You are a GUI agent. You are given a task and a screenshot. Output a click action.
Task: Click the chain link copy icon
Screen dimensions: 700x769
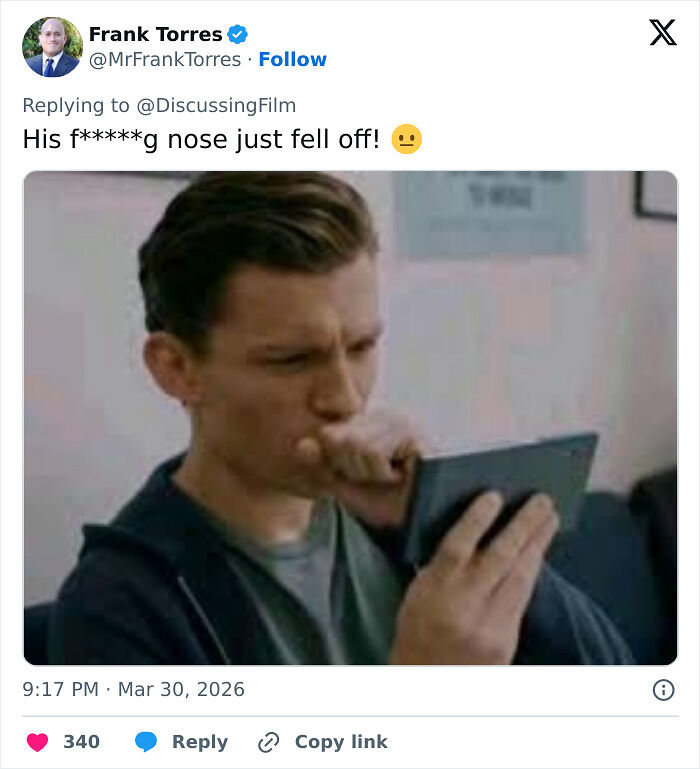268,742
